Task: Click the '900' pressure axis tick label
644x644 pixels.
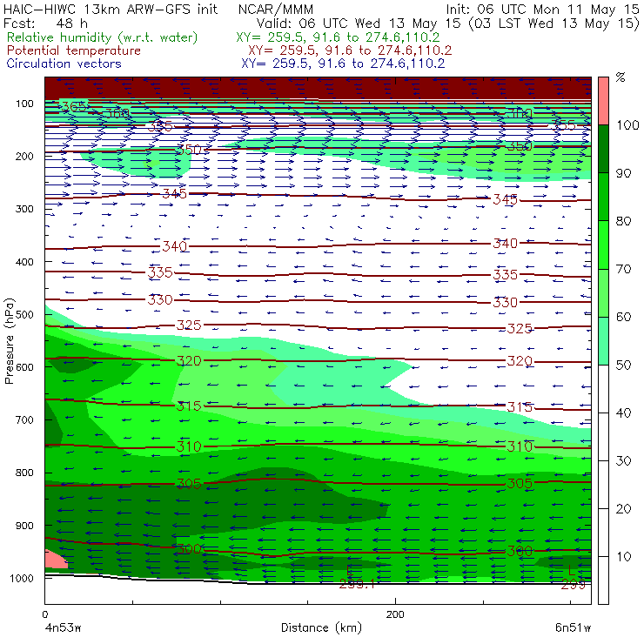Action: click(x=24, y=526)
